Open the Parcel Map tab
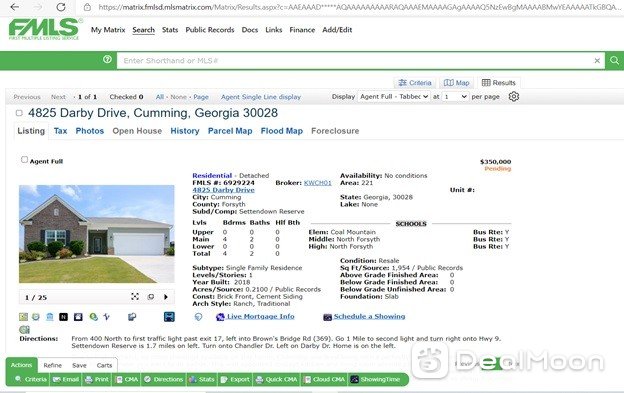The image size is (624, 393). (230, 131)
